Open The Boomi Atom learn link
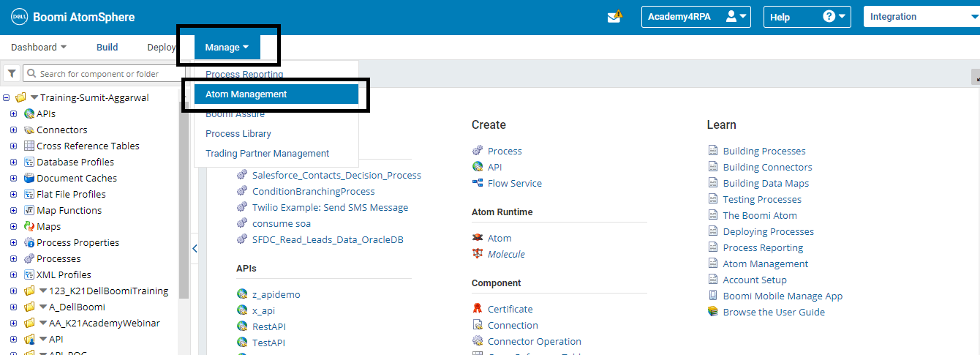This screenshot has width=980, height=355. tap(760, 215)
